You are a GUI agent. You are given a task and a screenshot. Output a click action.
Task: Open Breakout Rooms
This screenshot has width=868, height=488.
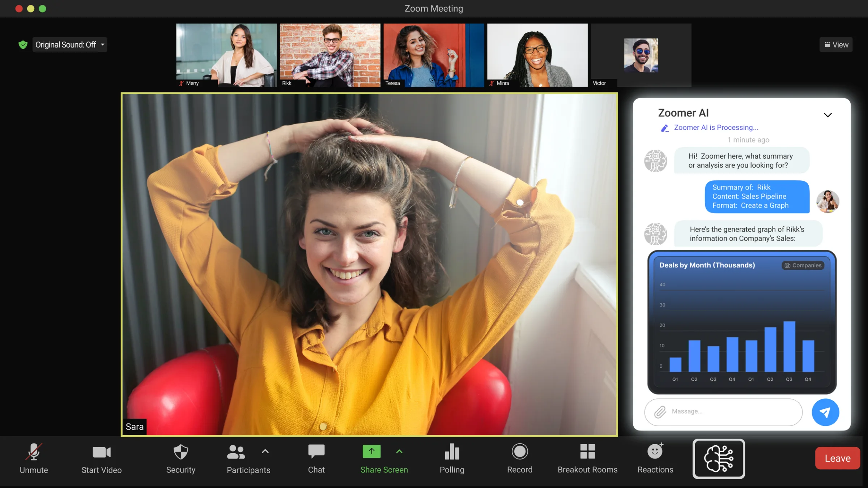point(587,458)
